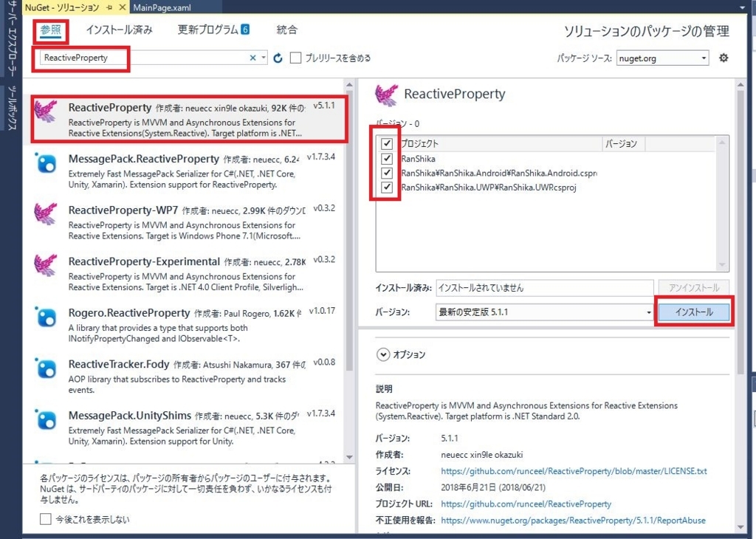Uncheck the RanShika project checkbox
Image resolution: width=756 pixels, height=539 pixels.
[x=386, y=158]
